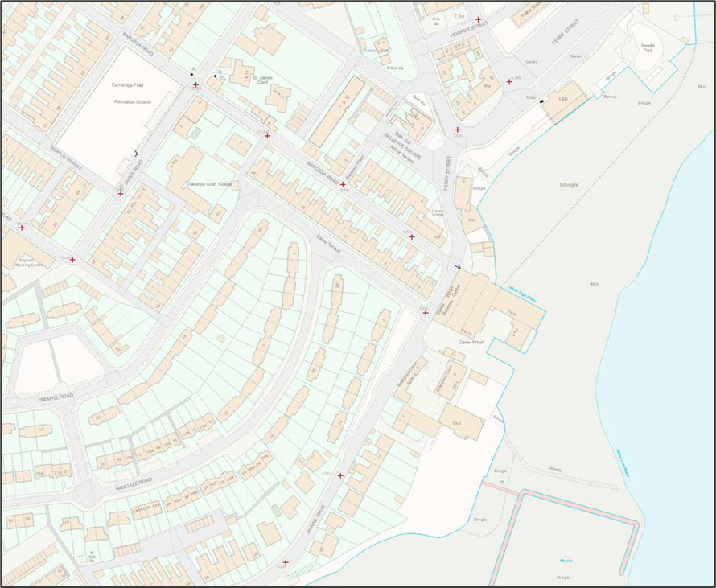
Task: Click the black LB dot on Barossa Road
Action: [191, 74]
